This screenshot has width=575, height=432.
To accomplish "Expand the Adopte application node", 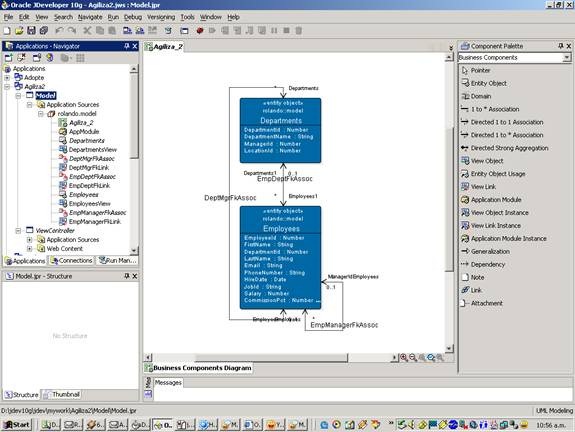I will point(7,78).
